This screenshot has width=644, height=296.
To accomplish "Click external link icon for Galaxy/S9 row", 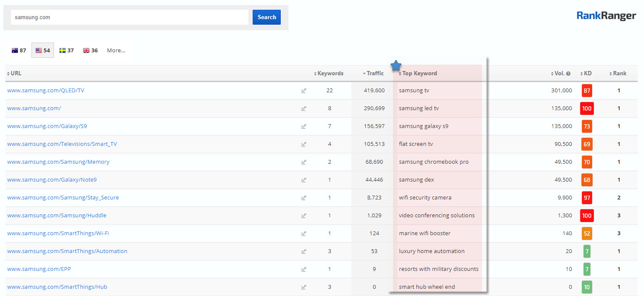I will tap(304, 126).
